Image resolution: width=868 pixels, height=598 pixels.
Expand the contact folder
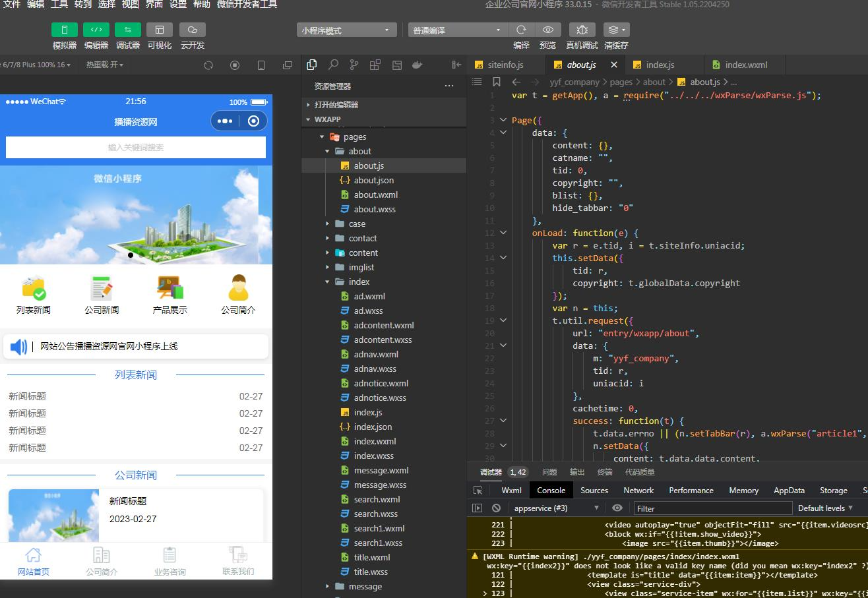[x=384, y=238]
